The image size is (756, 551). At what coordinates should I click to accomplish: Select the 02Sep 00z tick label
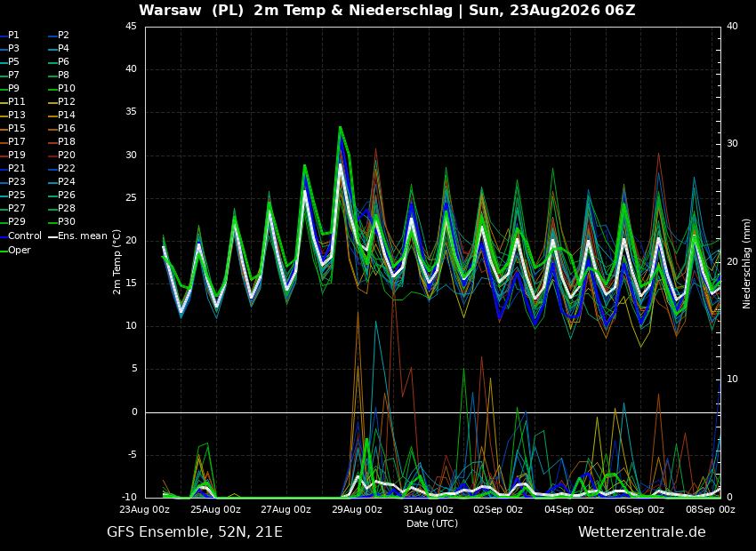[498, 509]
